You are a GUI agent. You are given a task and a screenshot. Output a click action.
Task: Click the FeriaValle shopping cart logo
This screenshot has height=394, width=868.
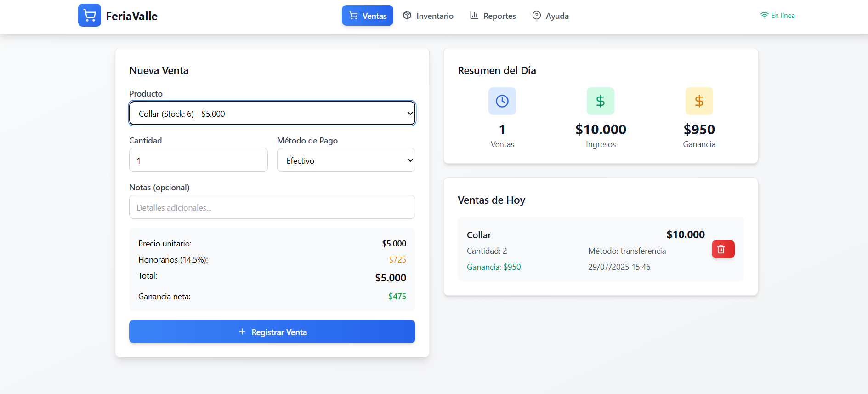(89, 16)
